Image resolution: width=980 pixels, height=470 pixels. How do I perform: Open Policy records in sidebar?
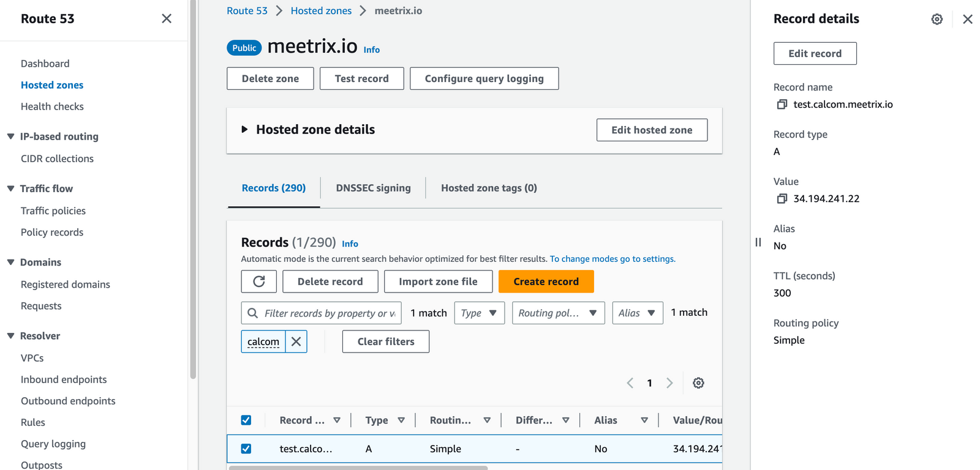pyautogui.click(x=52, y=232)
